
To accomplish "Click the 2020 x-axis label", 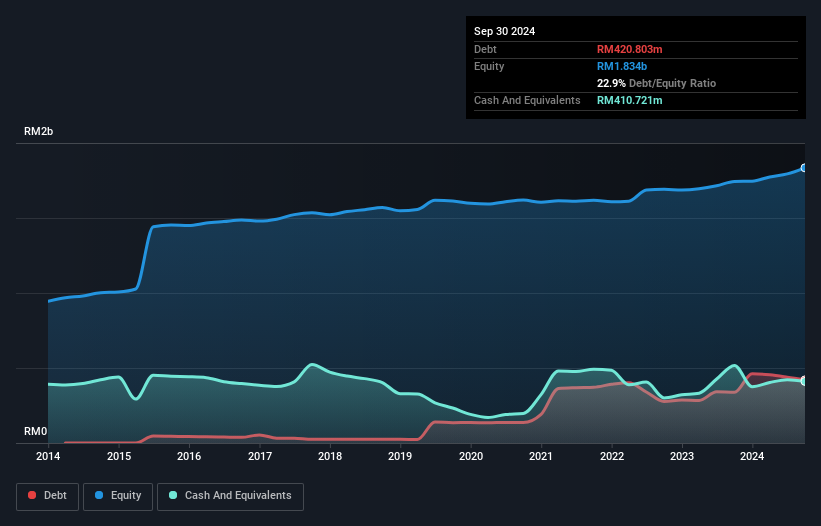I will click(471, 456).
